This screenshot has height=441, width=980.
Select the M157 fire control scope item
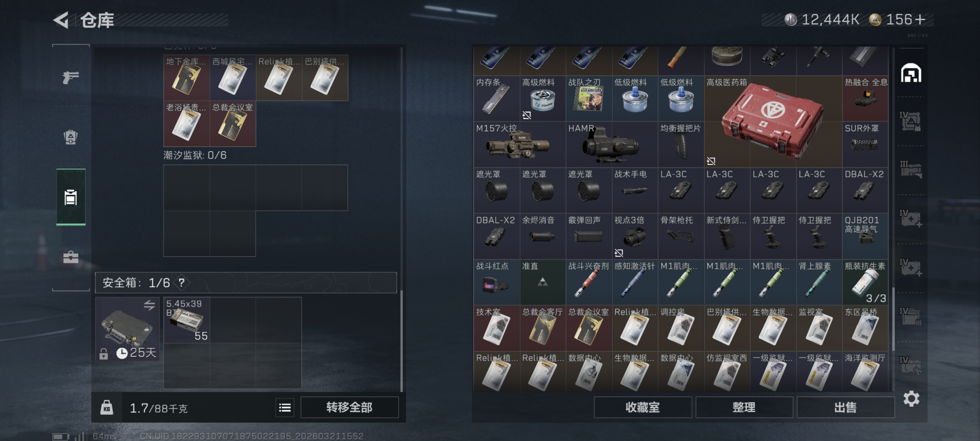(x=520, y=144)
